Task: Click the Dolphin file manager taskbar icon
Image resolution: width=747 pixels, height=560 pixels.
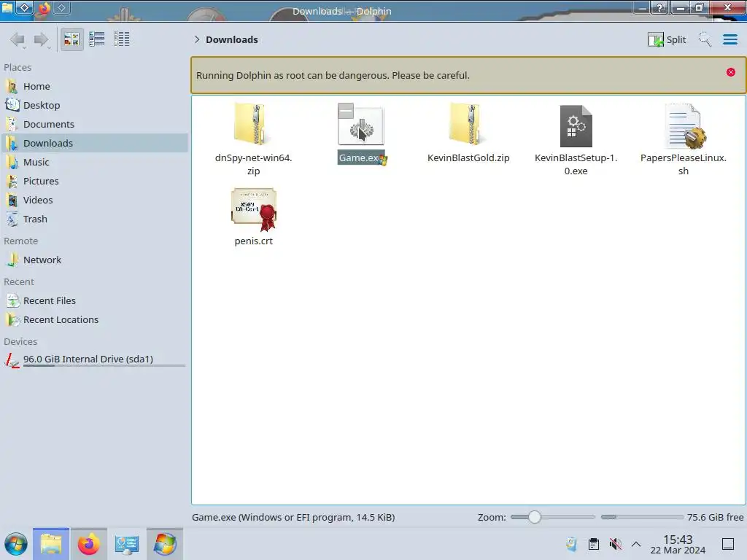Action: (51, 544)
